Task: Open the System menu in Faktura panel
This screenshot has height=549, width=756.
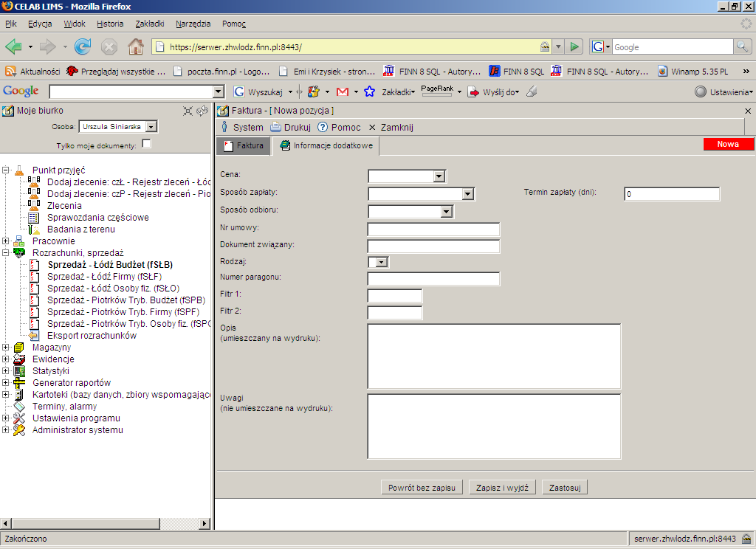Action: pyautogui.click(x=241, y=127)
